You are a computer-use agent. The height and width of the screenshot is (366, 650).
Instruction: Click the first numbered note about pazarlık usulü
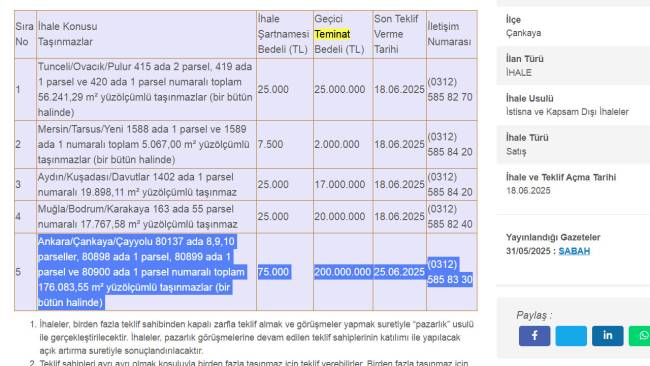[x=256, y=337]
